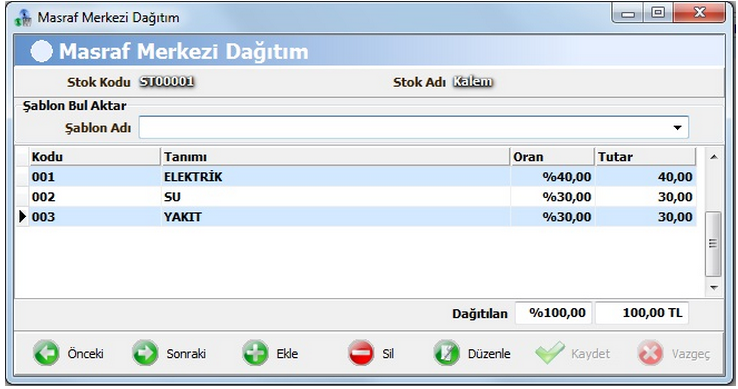Maximize the Masraf Merkezi Dağıtım window
The width and height of the screenshot is (738, 389).
point(658,13)
